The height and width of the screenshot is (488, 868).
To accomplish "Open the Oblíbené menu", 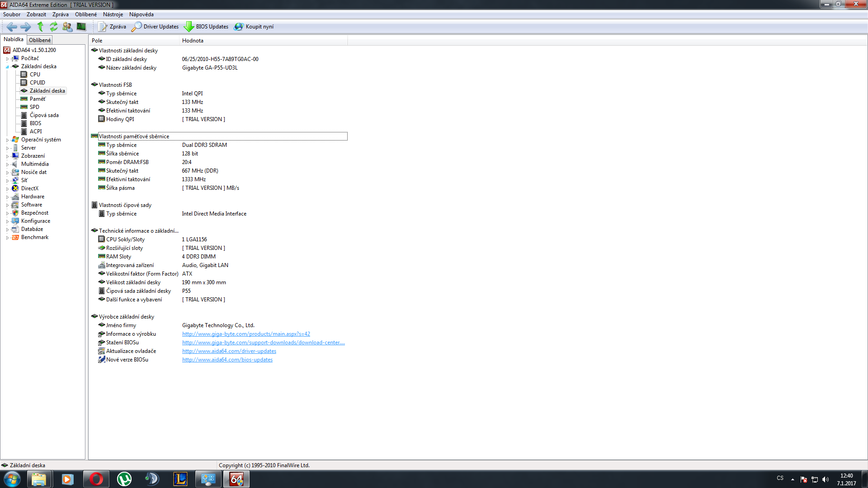I will [86, 14].
